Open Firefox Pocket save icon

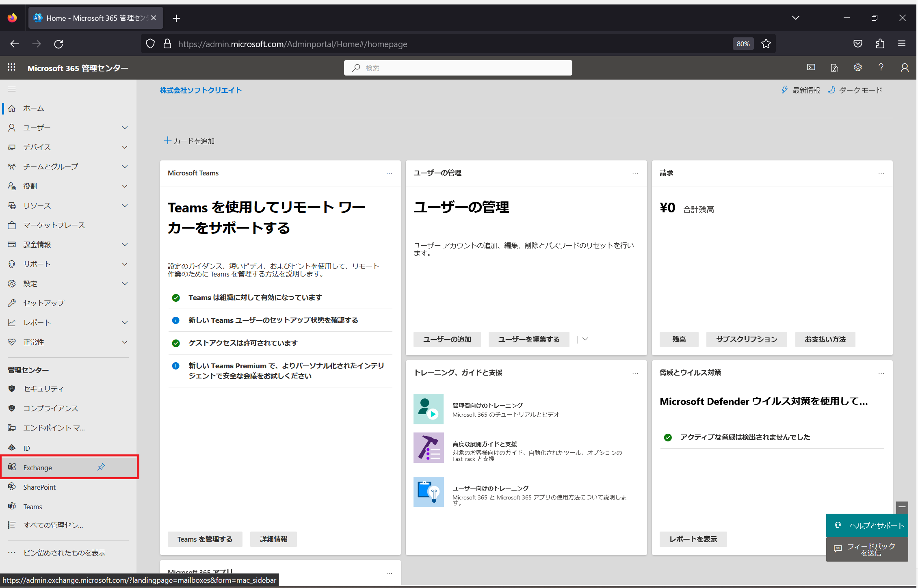(857, 44)
